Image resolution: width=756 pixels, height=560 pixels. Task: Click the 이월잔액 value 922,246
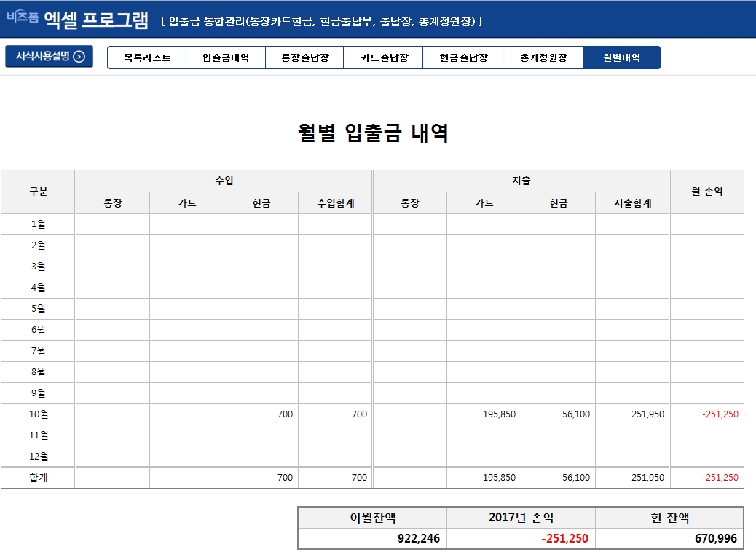(372, 539)
